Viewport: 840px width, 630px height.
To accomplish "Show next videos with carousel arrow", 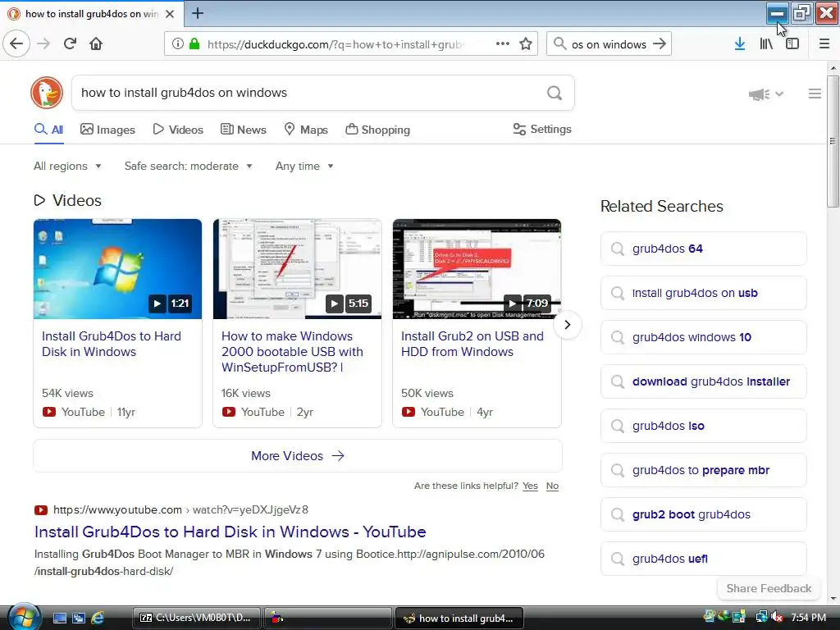I will click(568, 325).
